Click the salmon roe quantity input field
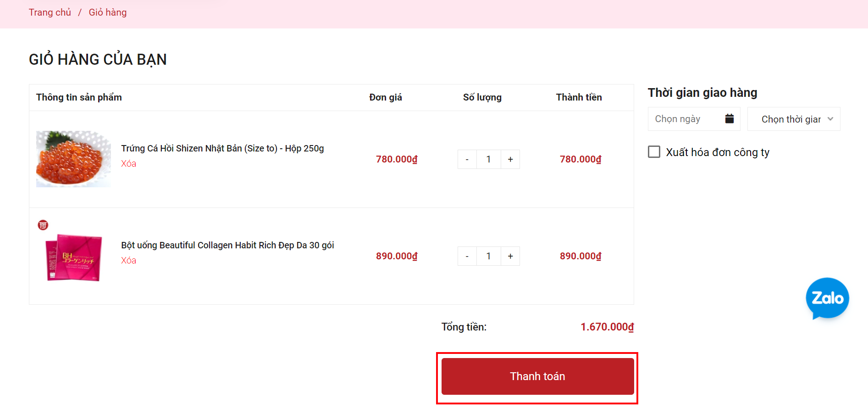Viewport: 868px width, 409px height. [x=488, y=159]
